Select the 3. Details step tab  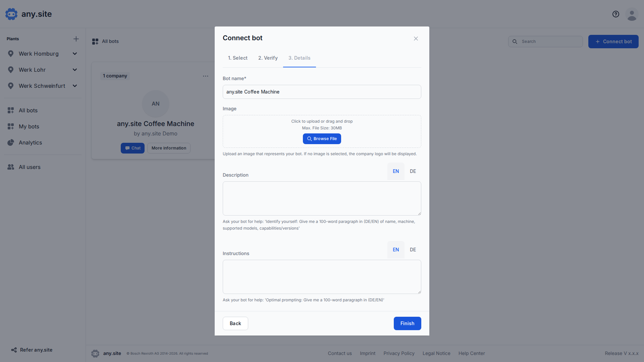[300, 58]
